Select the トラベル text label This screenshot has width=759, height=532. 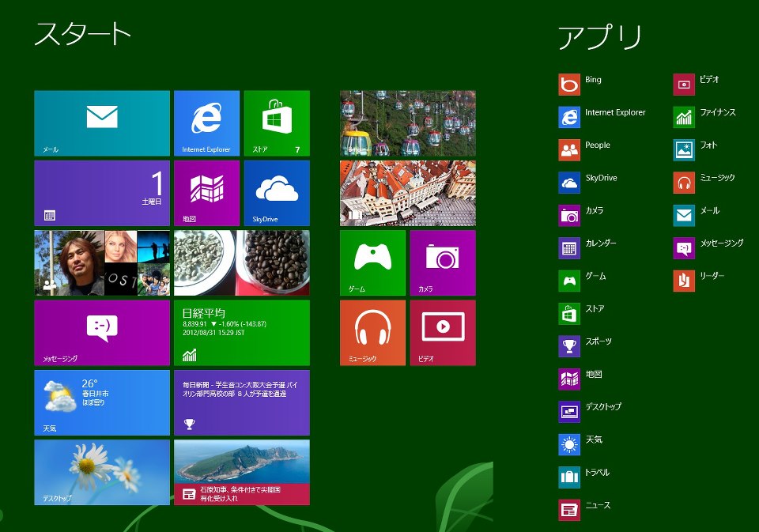coord(598,472)
